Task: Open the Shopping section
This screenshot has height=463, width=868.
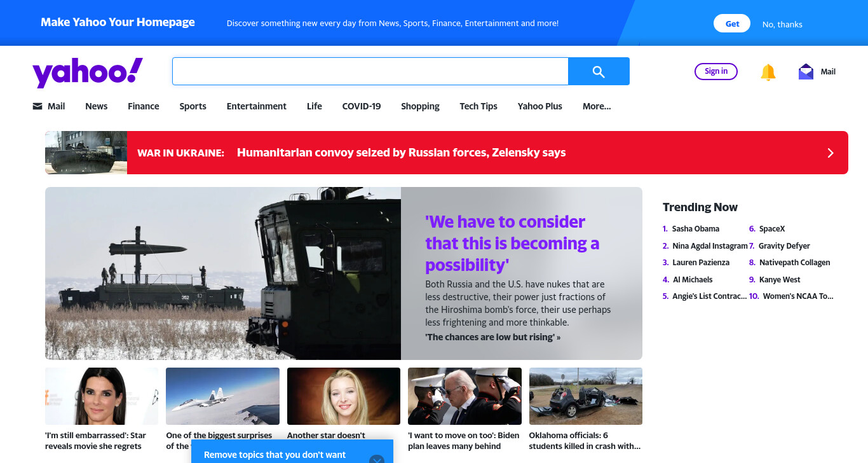Action: pos(420,106)
